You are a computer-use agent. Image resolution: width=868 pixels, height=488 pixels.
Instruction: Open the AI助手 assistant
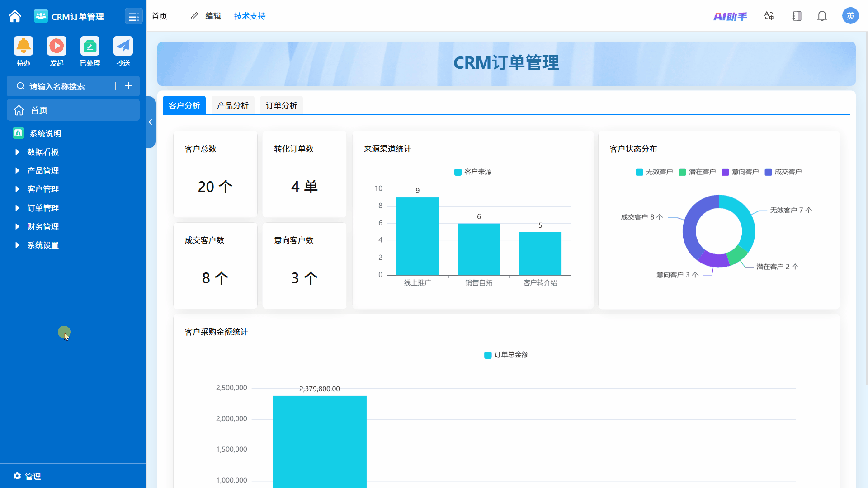pyautogui.click(x=730, y=16)
